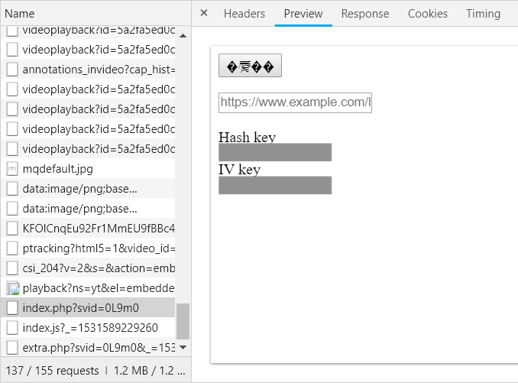Click file icon of KFOlCnqEu92Fr1MmEU9fBBc4 row
Screen dimensions: 518x383
12,229
